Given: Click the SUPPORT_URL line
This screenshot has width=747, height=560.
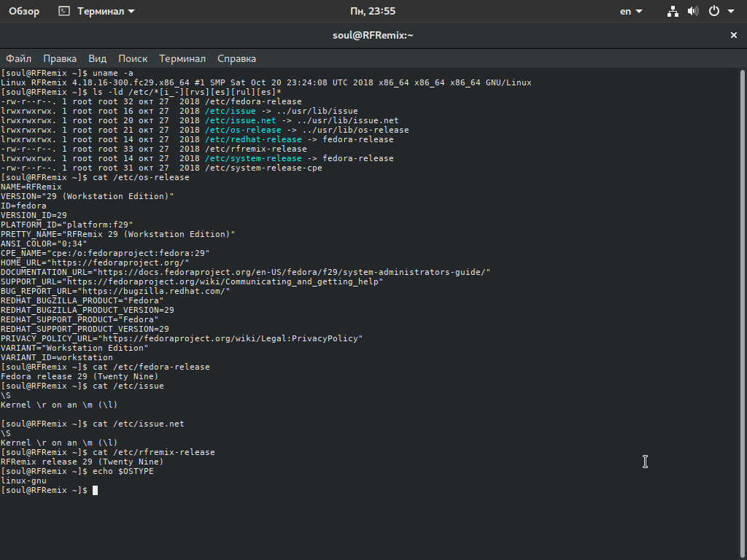Looking at the screenshot, I should tap(192, 281).
